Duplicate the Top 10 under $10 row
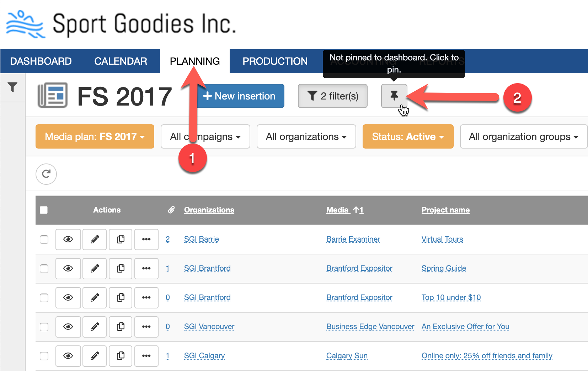 [x=121, y=297]
